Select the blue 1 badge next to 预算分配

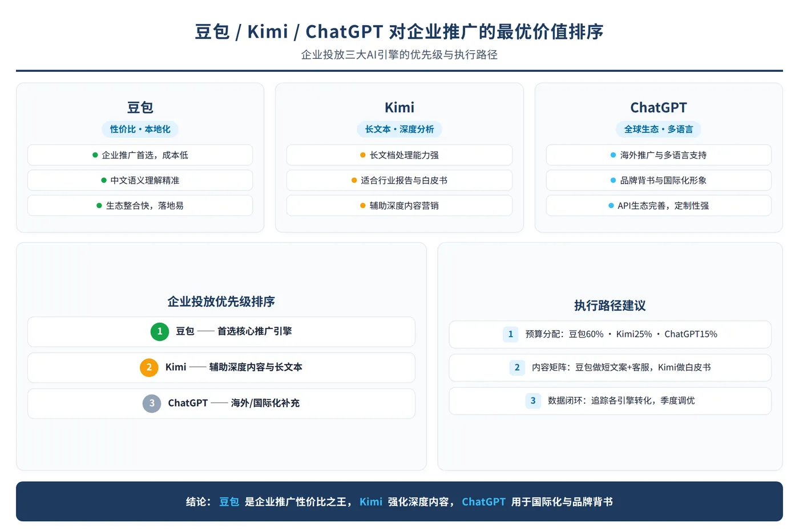(x=511, y=334)
